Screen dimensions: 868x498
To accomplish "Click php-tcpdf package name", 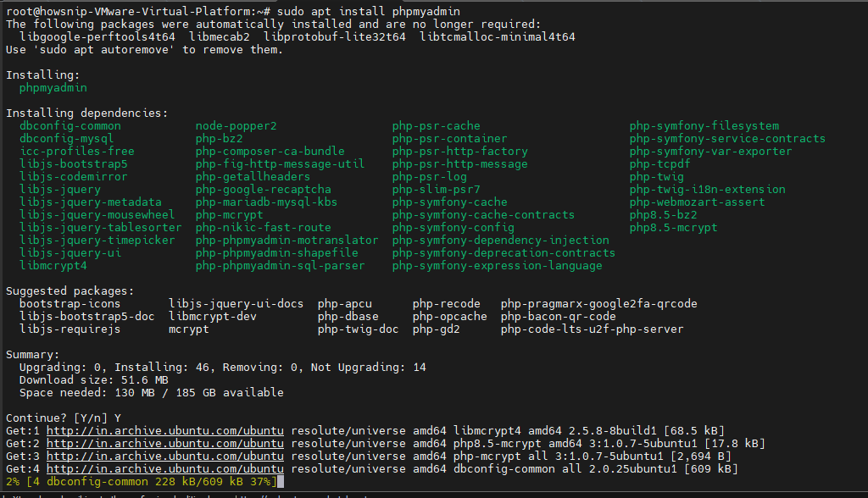I will coord(659,164).
